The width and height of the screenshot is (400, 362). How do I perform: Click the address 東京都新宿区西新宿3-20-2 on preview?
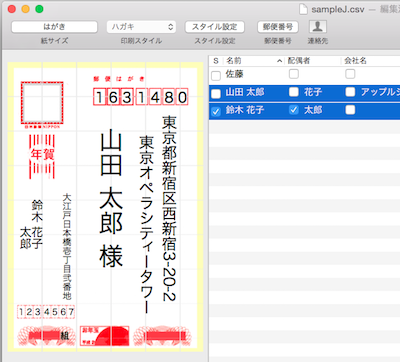coord(169,208)
